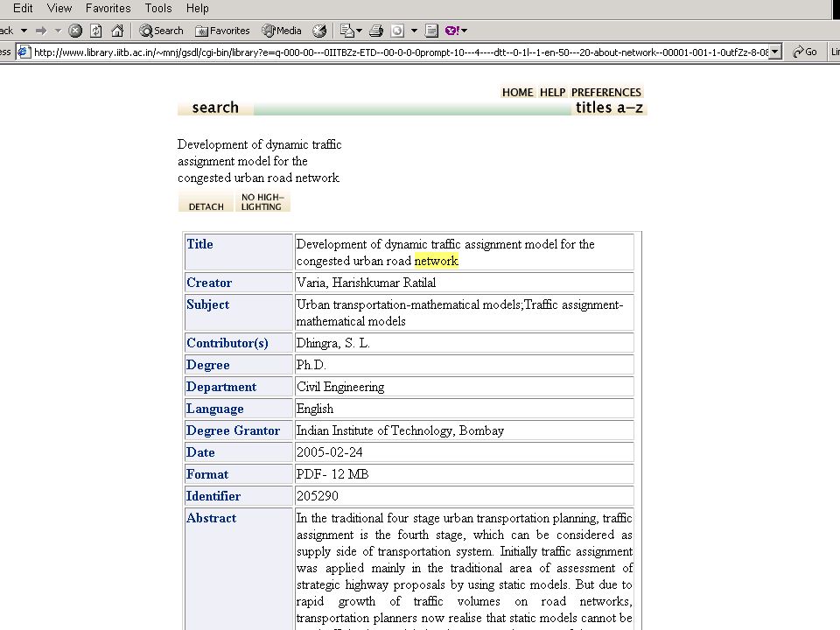840x630 pixels.
Task: Open the address bar URL dropdown
Action: [x=775, y=52]
